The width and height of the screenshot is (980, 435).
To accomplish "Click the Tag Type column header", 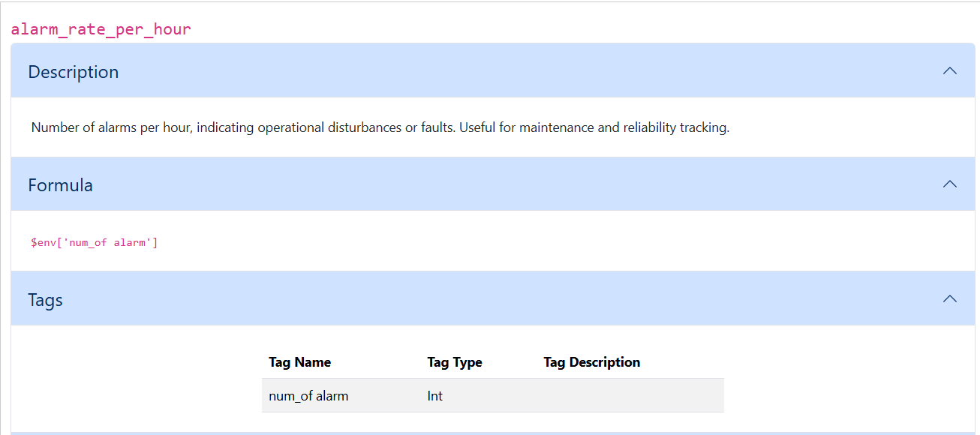I will click(x=454, y=362).
